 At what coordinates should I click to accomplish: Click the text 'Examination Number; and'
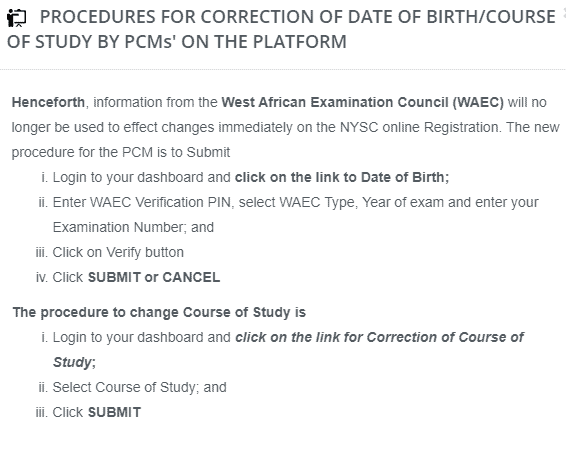[133, 227]
